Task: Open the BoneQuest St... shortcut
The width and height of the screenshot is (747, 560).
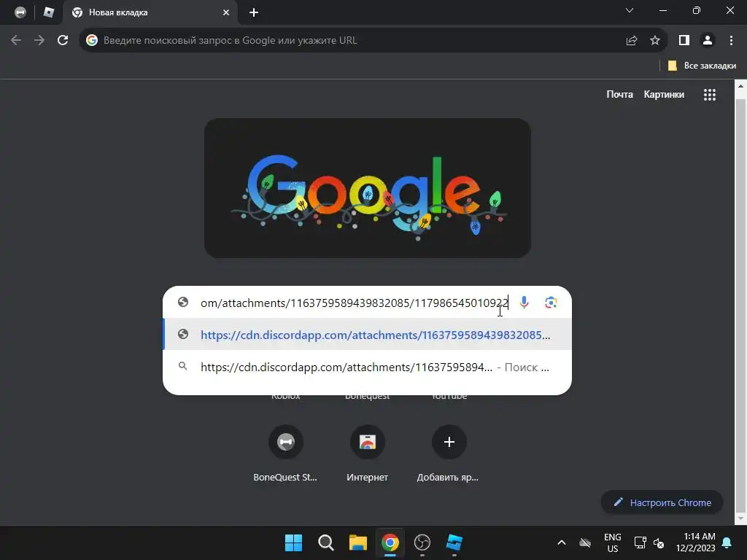Action: pos(285,454)
